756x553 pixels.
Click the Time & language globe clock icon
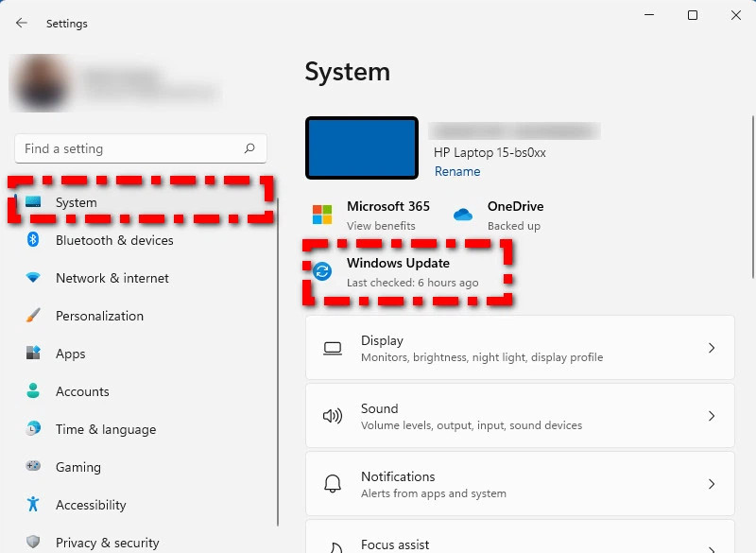click(33, 428)
